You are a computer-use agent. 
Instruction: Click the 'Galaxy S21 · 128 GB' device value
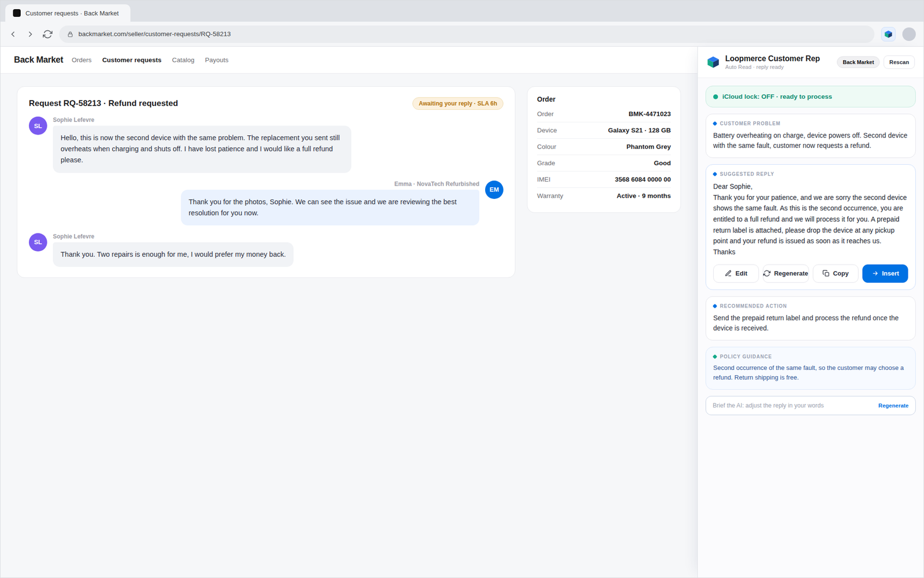click(639, 131)
